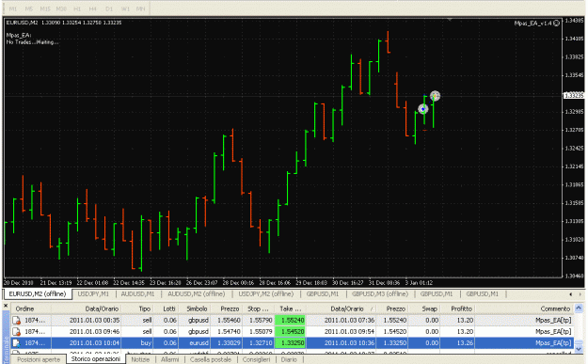Select the M5 timeframe button
Image resolution: width=588 pixels, height=364 pixels.
pyautogui.click(x=29, y=8)
